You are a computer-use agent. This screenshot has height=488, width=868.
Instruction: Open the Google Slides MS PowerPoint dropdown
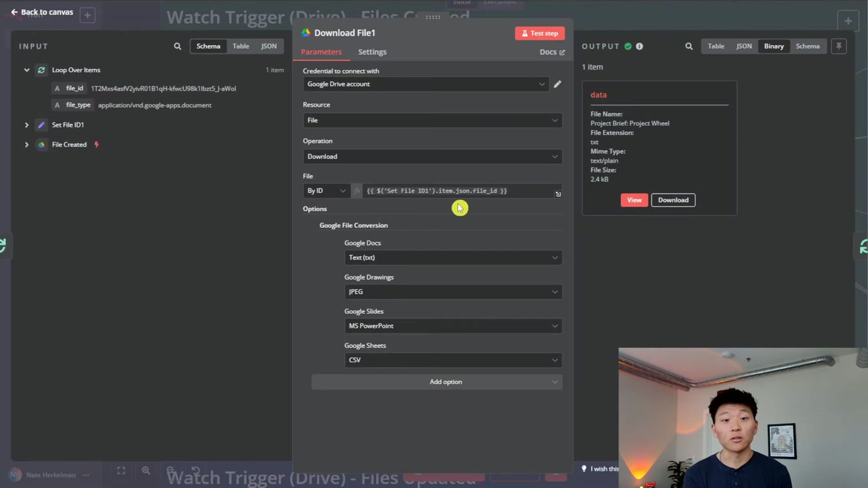[x=453, y=326]
